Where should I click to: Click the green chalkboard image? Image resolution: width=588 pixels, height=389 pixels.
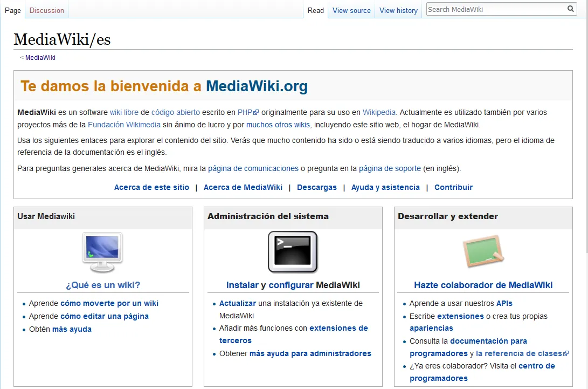[x=483, y=251]
